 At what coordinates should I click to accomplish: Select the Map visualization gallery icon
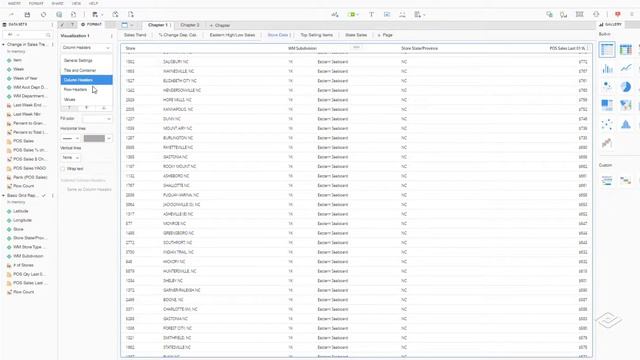click(625, 105)
